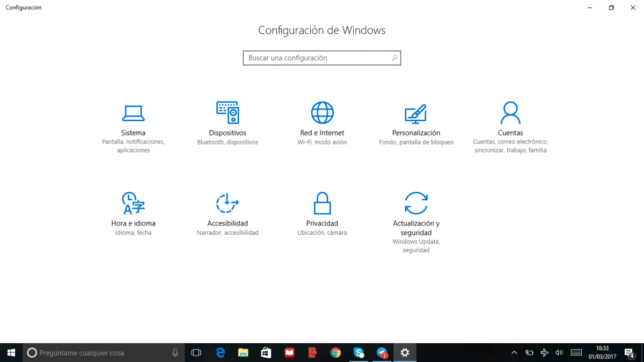Screen dimensions: 644x362
Task: Open the orange document app in the taskbar
Action: pos(312,353)
